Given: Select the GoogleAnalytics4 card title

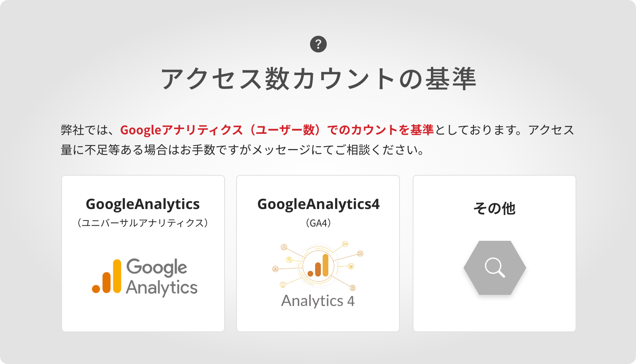Looking at the screenshot, I should point(318,204).
